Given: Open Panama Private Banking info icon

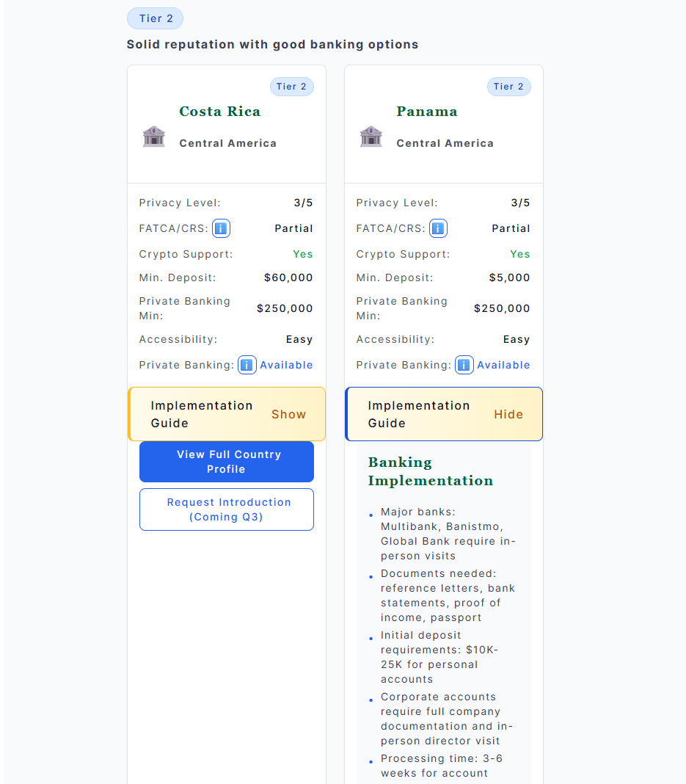Looking at the screenshot, I should coord(464,365).
